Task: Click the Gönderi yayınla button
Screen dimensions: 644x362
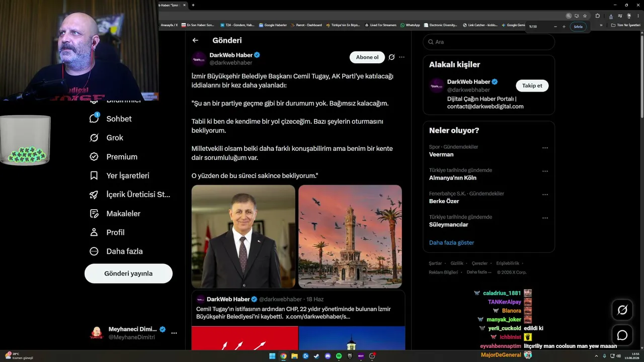Action: pyautogui.click(x=128, y=274)
